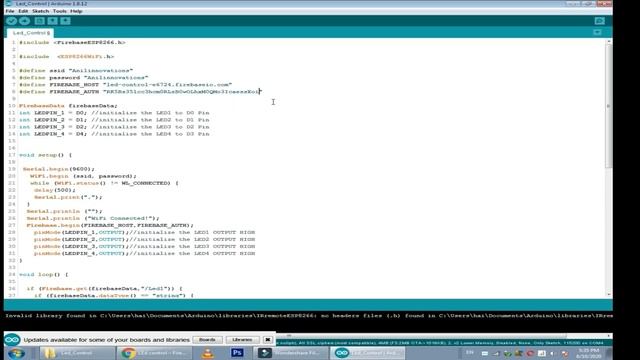Click the 'int LEDPIN_4 = D4;' line
This screenshot has width=640, height=360.
coord(114,134)
